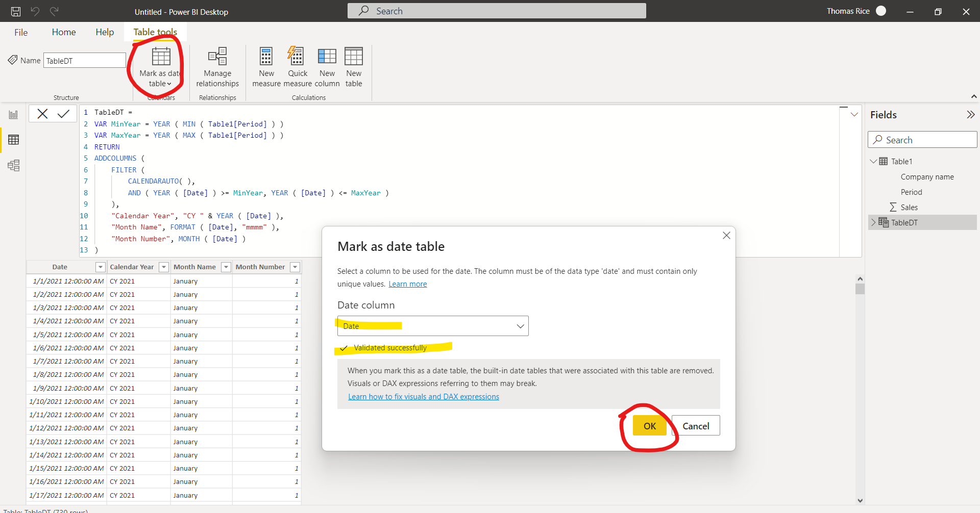Switch to Report view icon

pos(13,115)
